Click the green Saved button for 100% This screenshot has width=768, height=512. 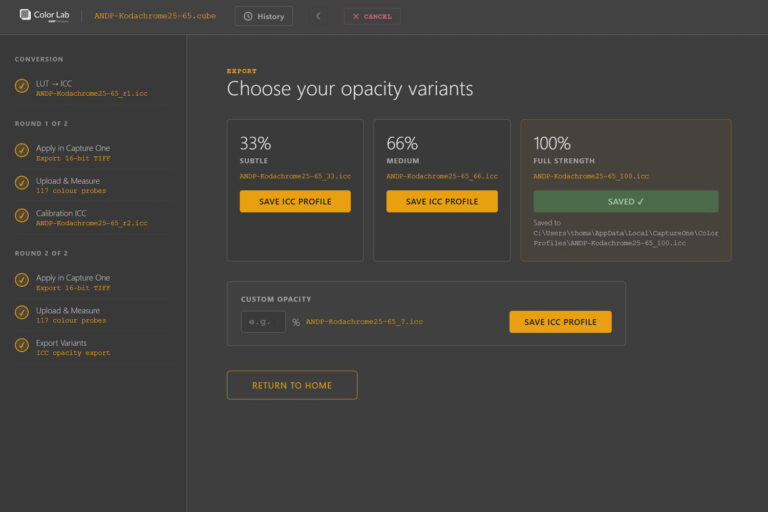(x=625, y=201)
